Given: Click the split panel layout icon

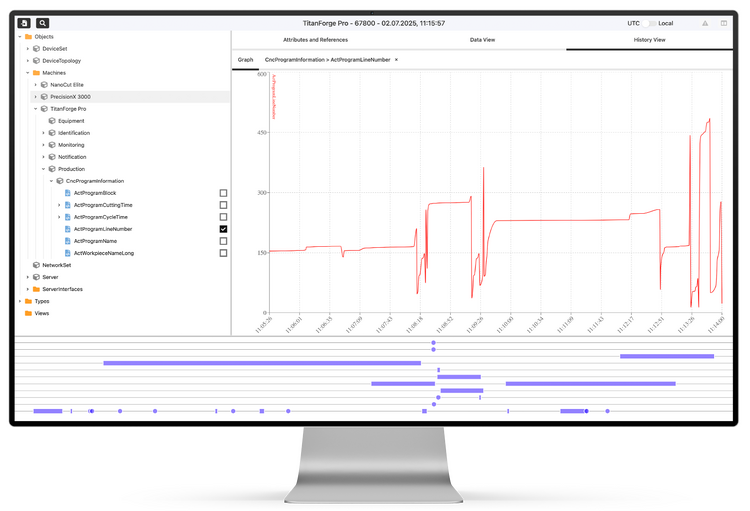Looking at the screenshot, I should pos(724,23).
